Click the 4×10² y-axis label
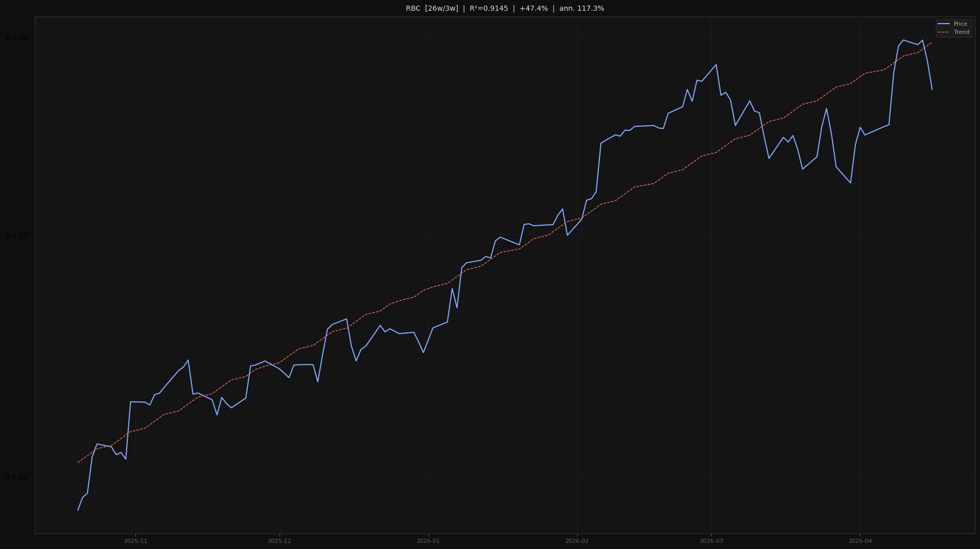The width and height of the screenshot is (980, 549). [18, 476]
